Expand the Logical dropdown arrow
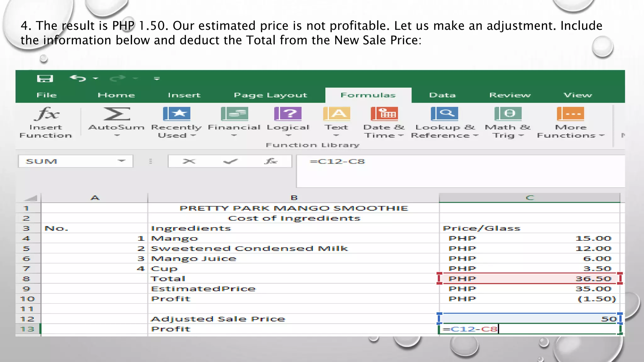644x362 pixels. 288,135
